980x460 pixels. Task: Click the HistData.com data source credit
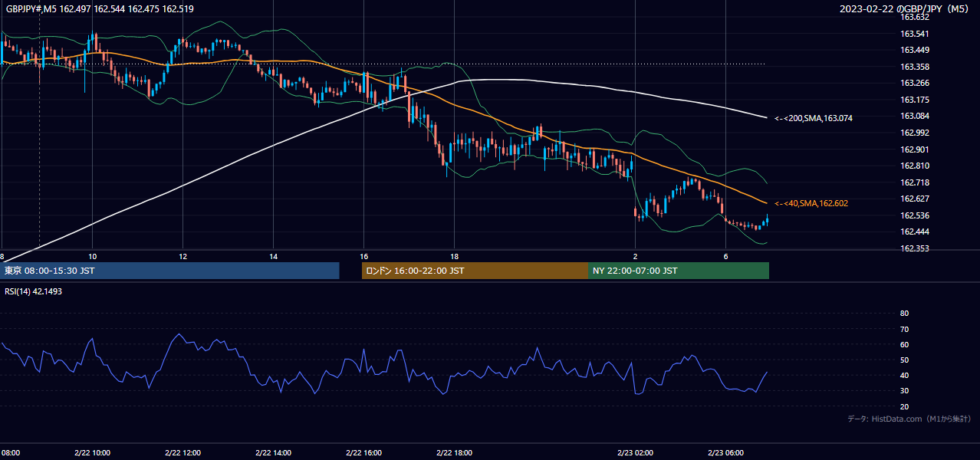click(909, 419)
